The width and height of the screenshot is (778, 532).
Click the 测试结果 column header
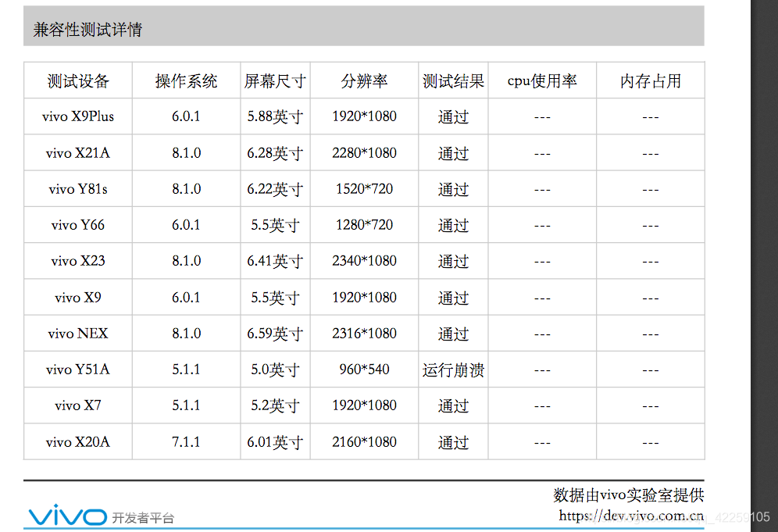pos(453,81)
